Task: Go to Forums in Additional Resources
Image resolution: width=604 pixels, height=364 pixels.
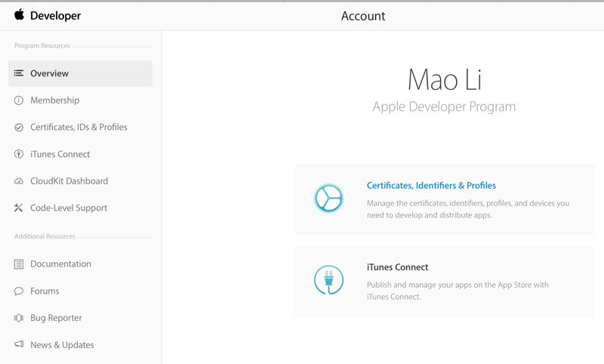Action: point(45,291)
